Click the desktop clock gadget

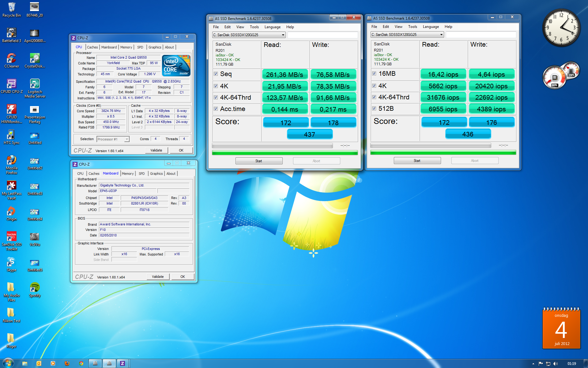(561, 28)
